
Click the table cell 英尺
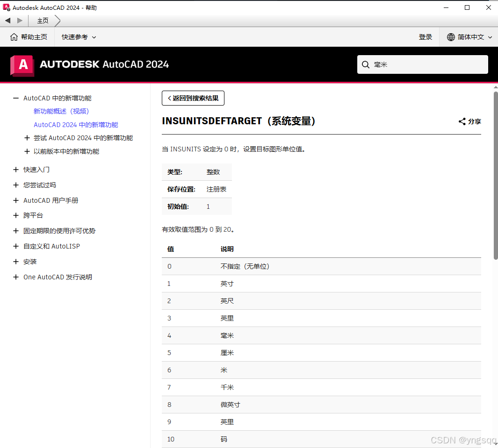(227, 301)
